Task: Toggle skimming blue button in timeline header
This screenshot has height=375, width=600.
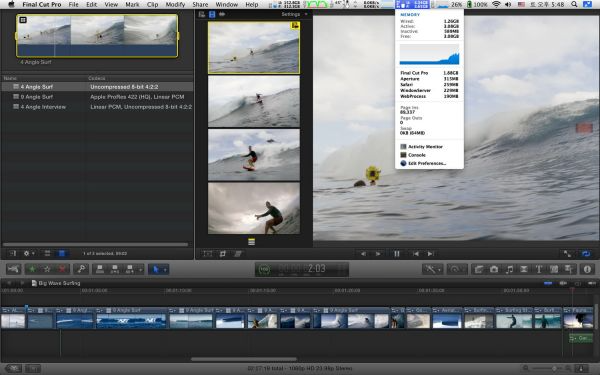Action: (548, 283)
